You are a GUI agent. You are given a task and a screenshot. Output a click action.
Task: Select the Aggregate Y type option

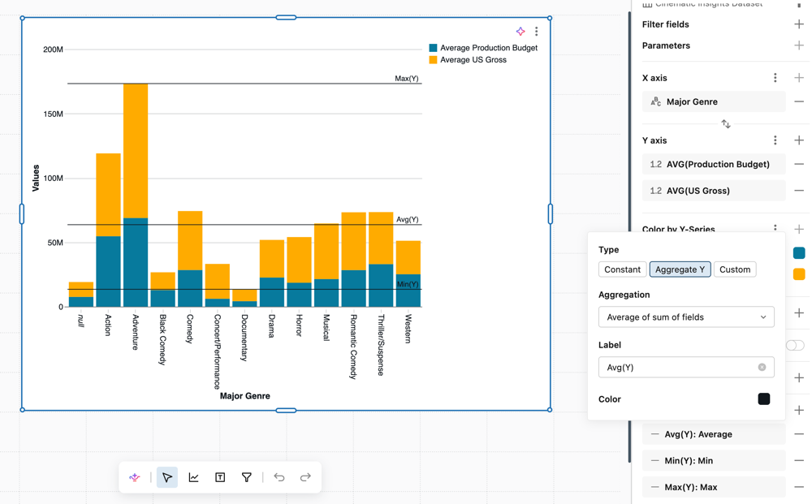680,269
